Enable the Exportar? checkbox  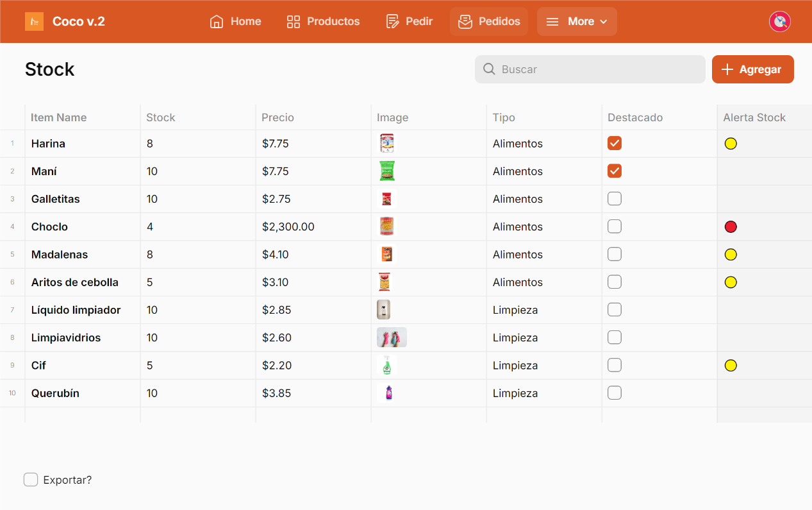click(31, 480)
